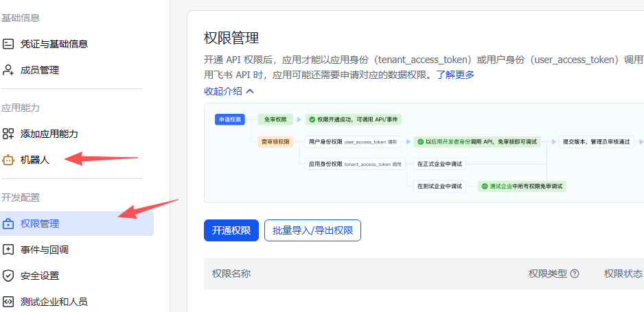Viewport: 644px width, 312px height.
Task: Click the chevron next to 收起介绍
Action: point(250,91)
